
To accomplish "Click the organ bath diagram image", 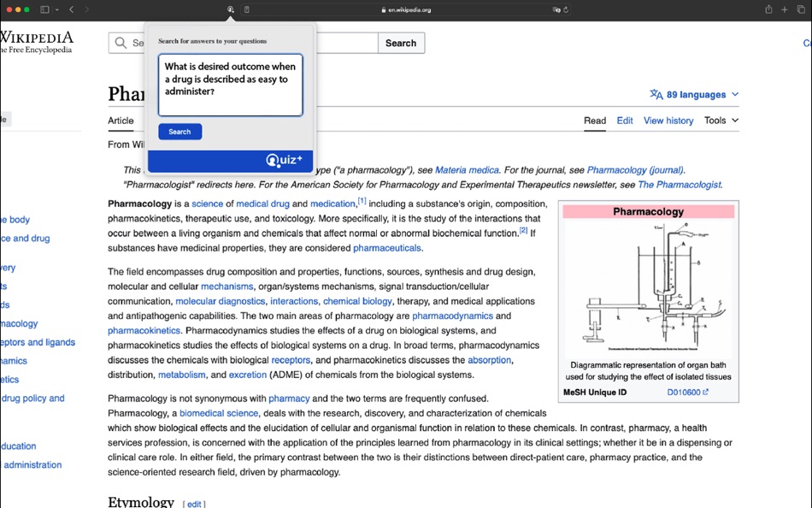I will (649, 287).
